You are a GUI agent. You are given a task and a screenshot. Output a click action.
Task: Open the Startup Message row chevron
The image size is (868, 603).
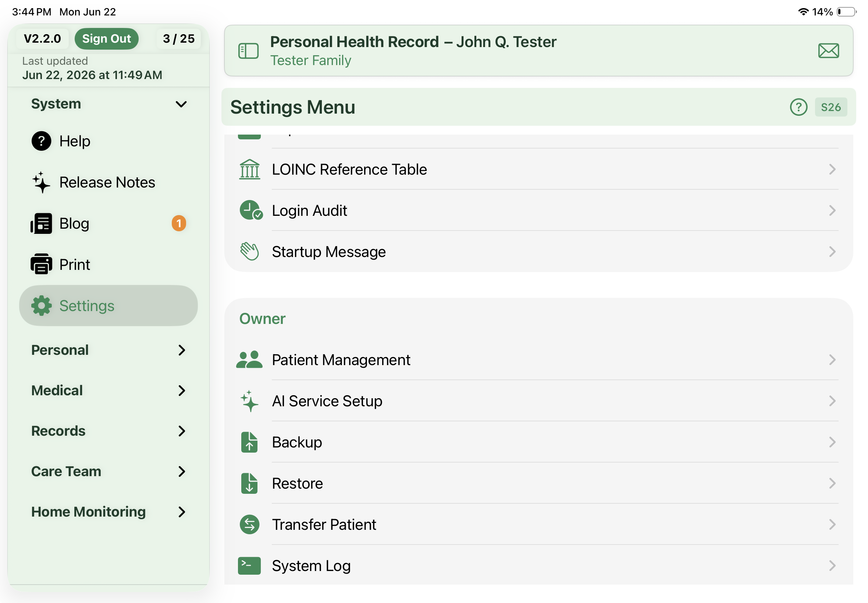pyautogui.click(x=832, y=251)
